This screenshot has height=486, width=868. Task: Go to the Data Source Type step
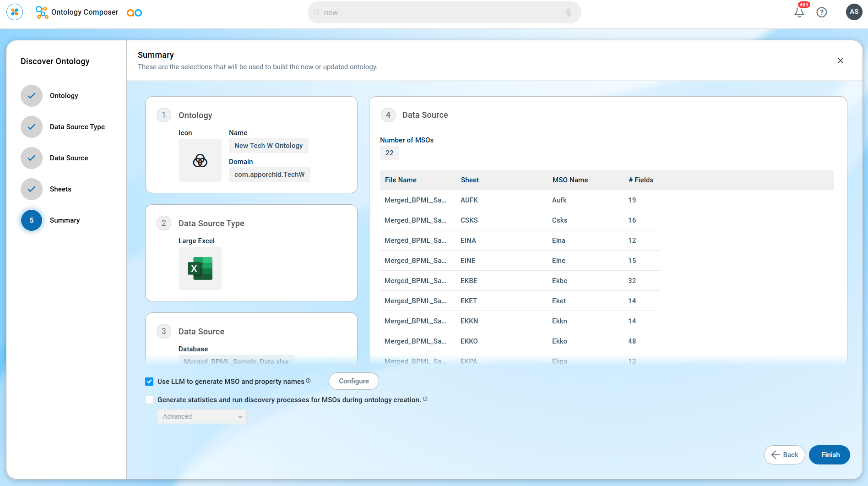point(32,127)
